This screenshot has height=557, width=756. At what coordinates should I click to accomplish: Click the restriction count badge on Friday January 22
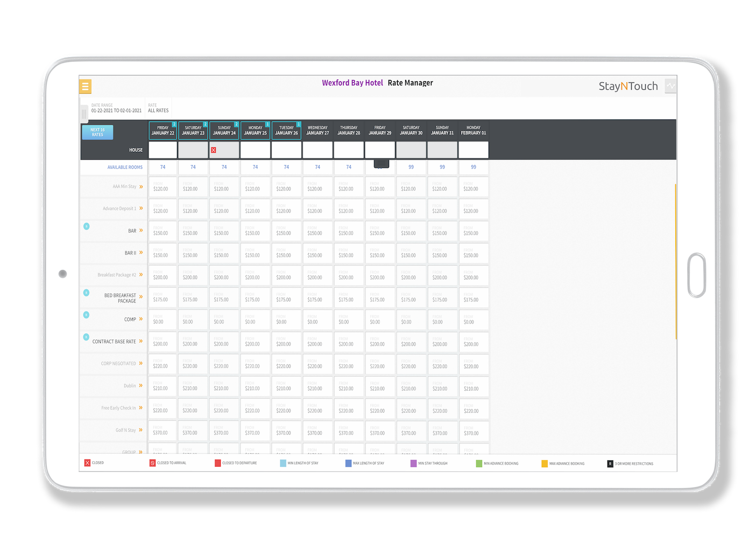tap(174, 124)
